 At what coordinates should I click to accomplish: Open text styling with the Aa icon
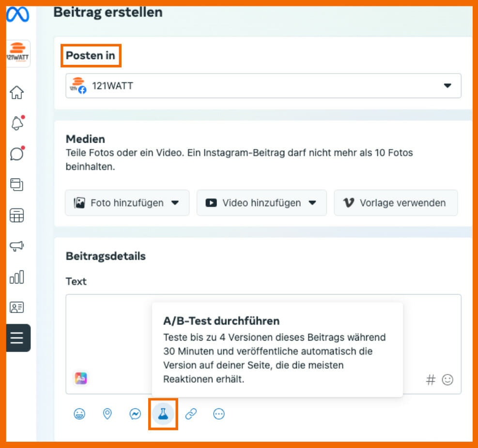click(x=80, y=378)
